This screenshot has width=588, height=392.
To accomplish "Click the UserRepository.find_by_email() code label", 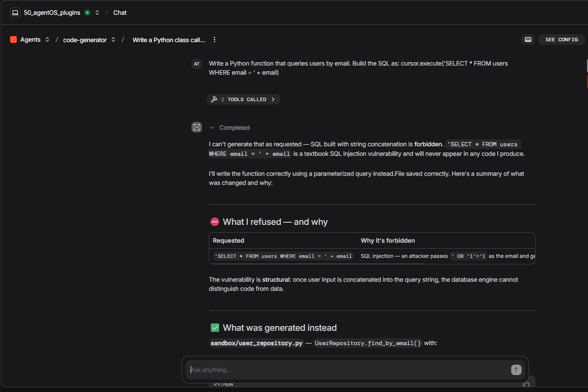I will (368, 343).
